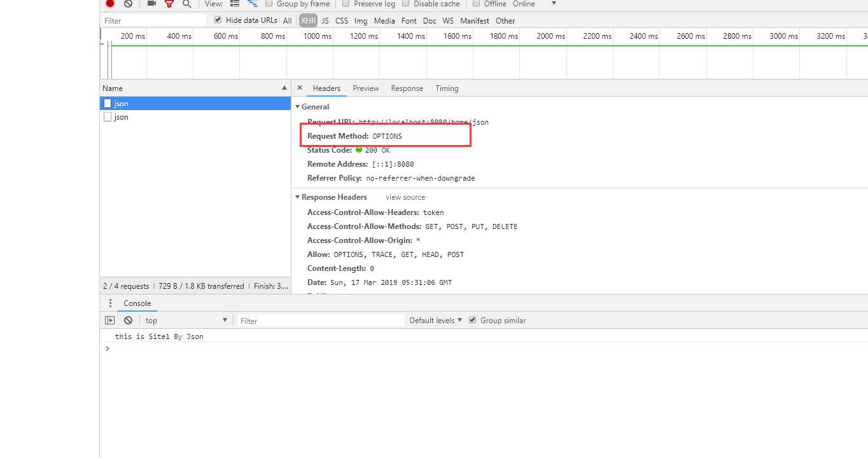Select the highlighted json request row
868x458 pixels.
click(195, 103)
